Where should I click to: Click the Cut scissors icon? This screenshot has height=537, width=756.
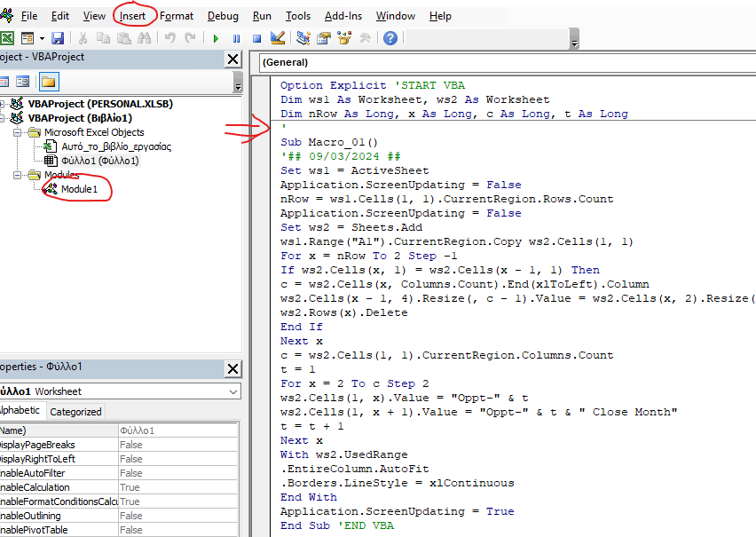83,38
